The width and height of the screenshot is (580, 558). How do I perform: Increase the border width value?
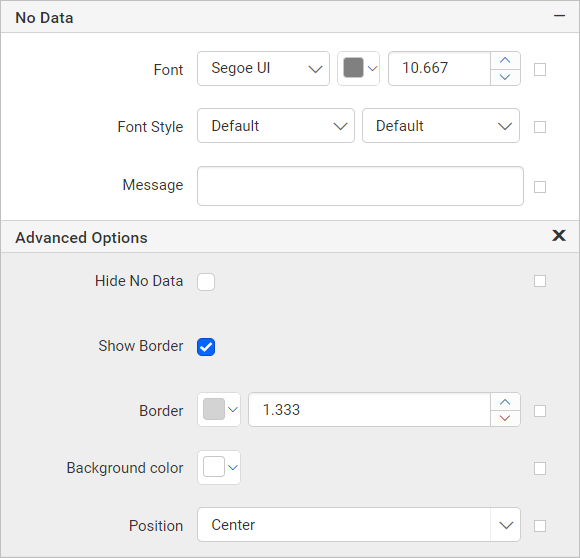click(505, 402)
